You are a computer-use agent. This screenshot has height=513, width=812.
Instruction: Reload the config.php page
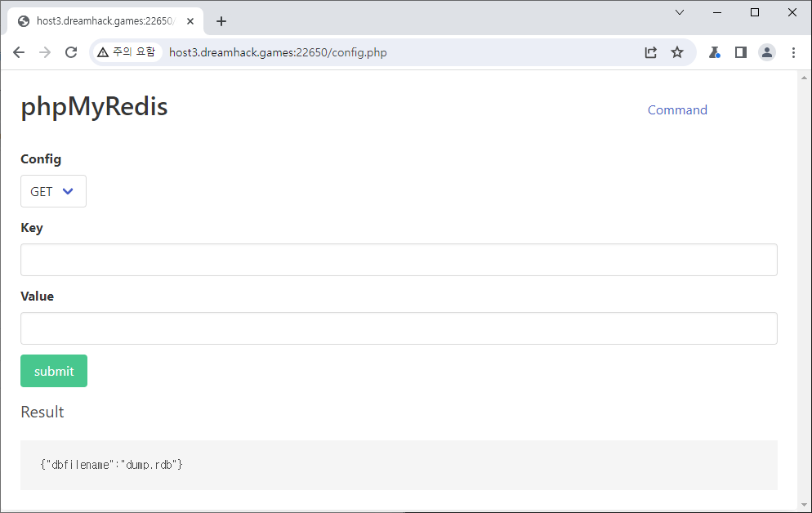pyautogui.click(x=71, y=52)
